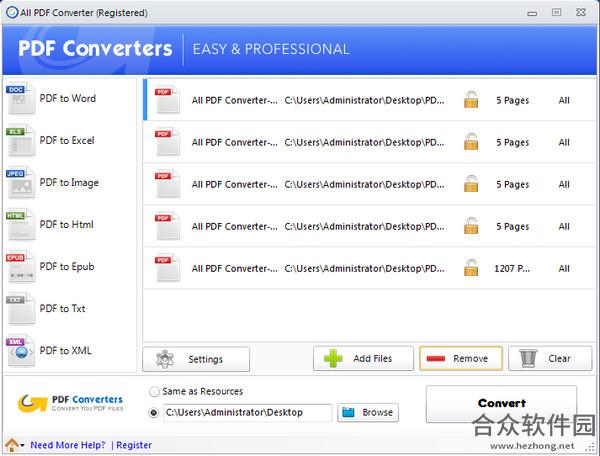Maximize the All PDF Converter window
600x456 pixels.
[556, 13]
